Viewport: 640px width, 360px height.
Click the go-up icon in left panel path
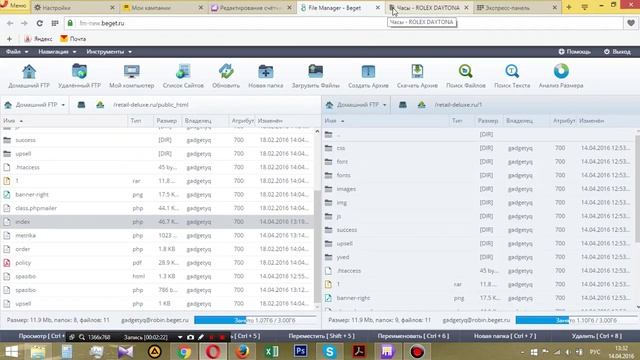(100, 105)
